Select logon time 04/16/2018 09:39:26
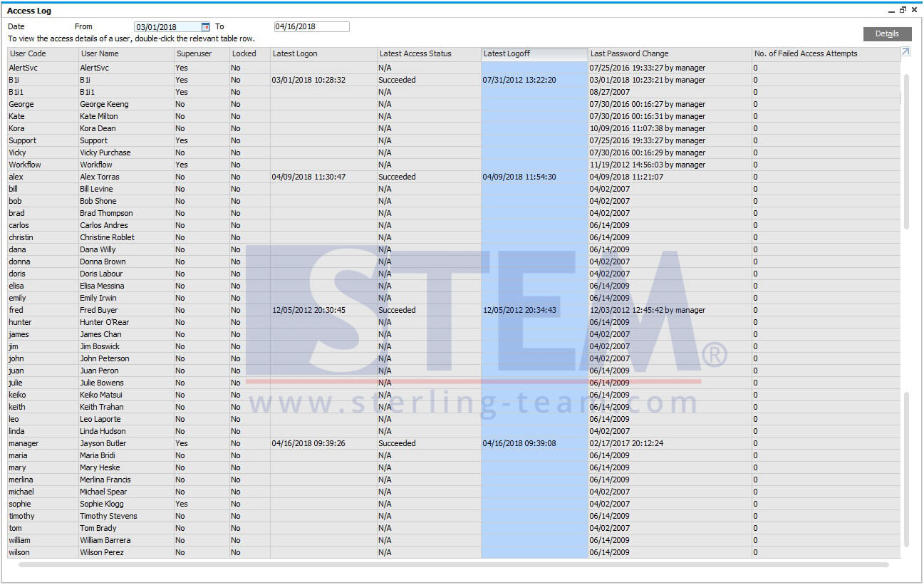924x585 pixels. pyautogui.click(x=308, y=443)
